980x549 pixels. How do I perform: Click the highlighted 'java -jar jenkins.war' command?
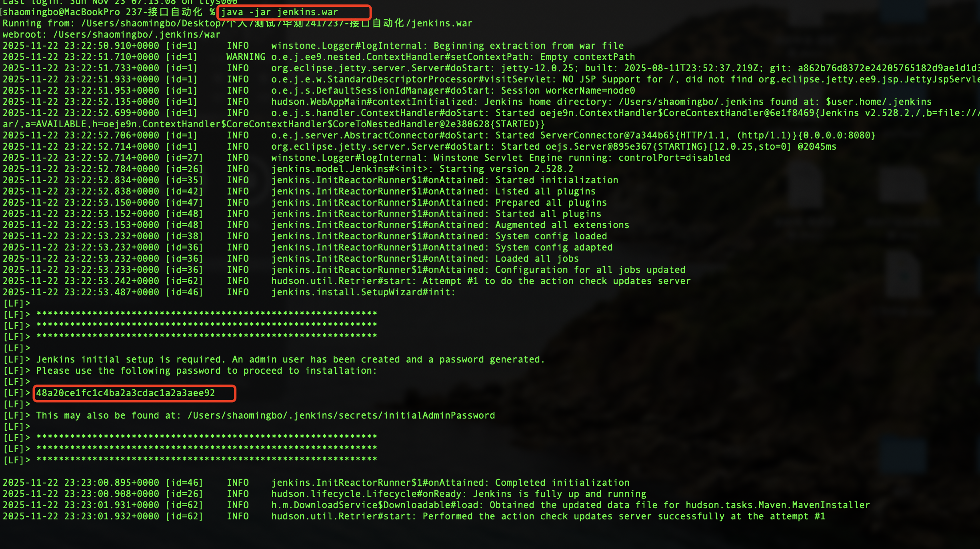click(280, 12)
